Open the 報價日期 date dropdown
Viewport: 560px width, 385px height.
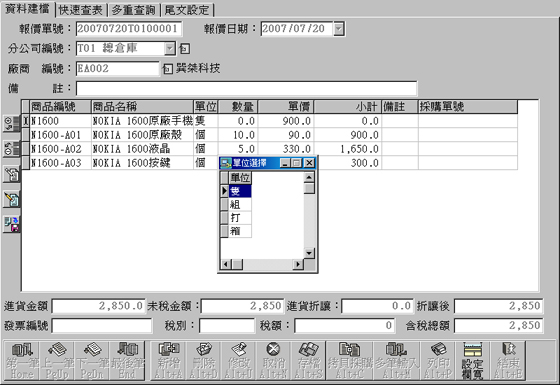pyautogui.click(x=339, y=29)
